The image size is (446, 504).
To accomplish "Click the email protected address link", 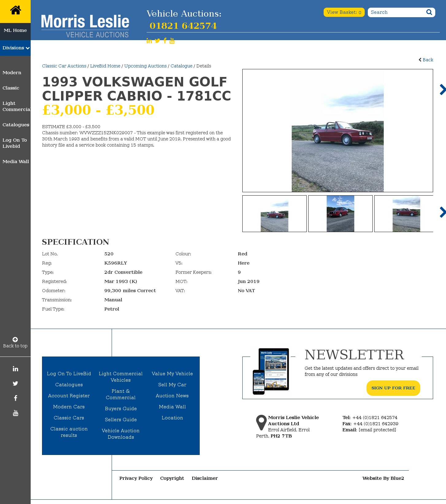I will 377,430.
